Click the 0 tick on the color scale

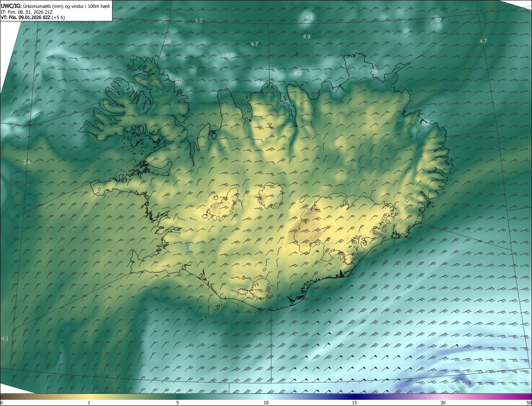tap(2, 403)
